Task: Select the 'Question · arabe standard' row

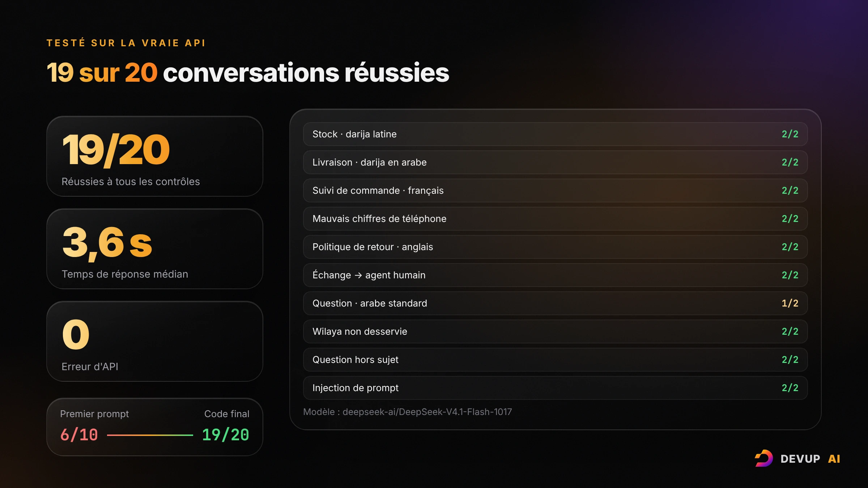Action: click(x=555, y=303)
